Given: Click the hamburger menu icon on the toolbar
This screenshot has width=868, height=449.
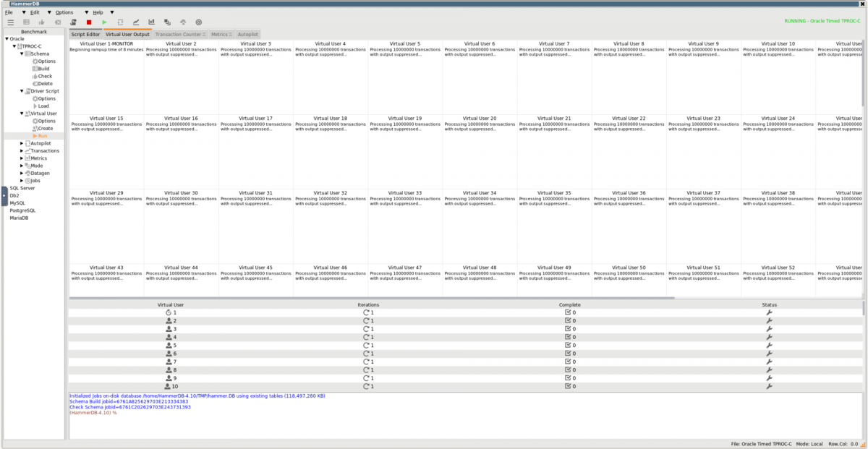Looking at the screenshot, I should coord(12,22).
